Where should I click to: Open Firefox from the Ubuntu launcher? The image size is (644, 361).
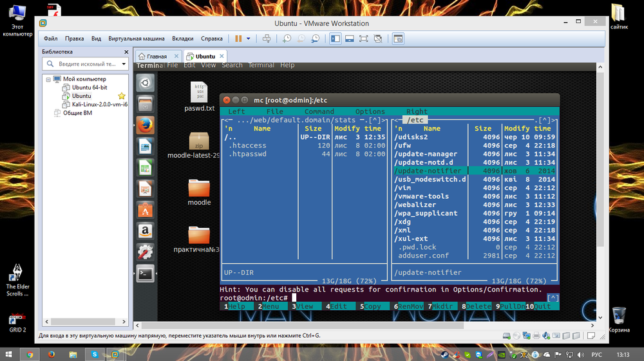click(146, 124)
